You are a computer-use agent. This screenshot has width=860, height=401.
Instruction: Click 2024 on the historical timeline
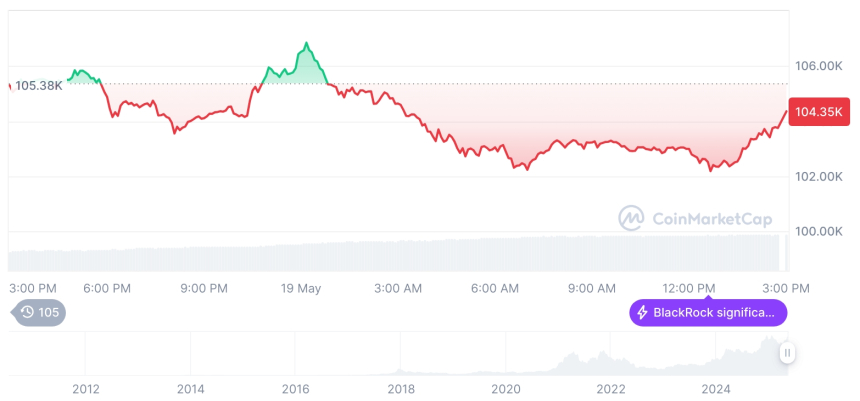click(716, 389)
